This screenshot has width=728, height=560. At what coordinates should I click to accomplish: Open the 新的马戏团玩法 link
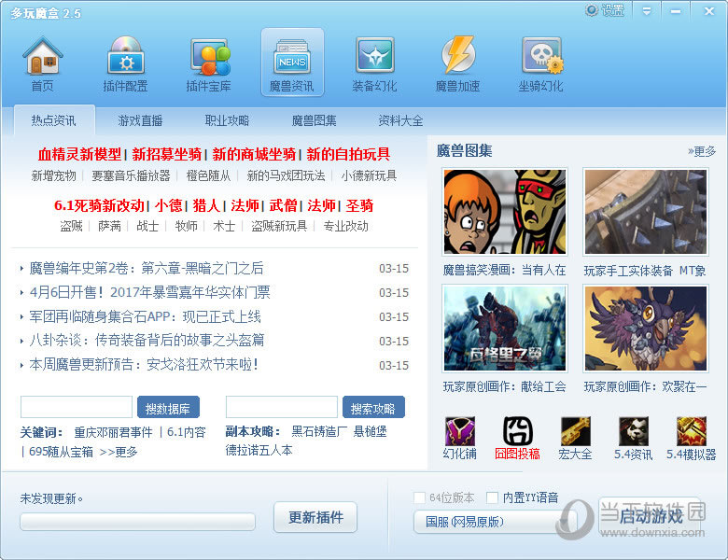pos(286,175)
